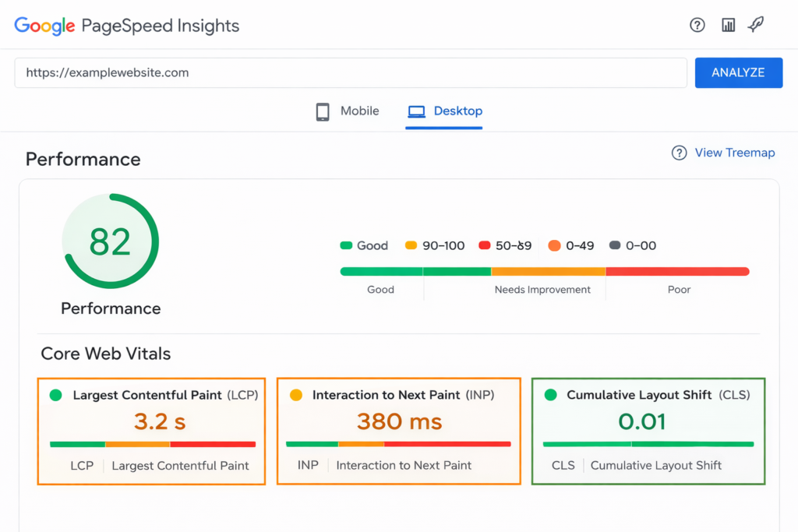Select the Lighthouse rocket icon
This screenshot has width=798, height=532.
[755, 24]
